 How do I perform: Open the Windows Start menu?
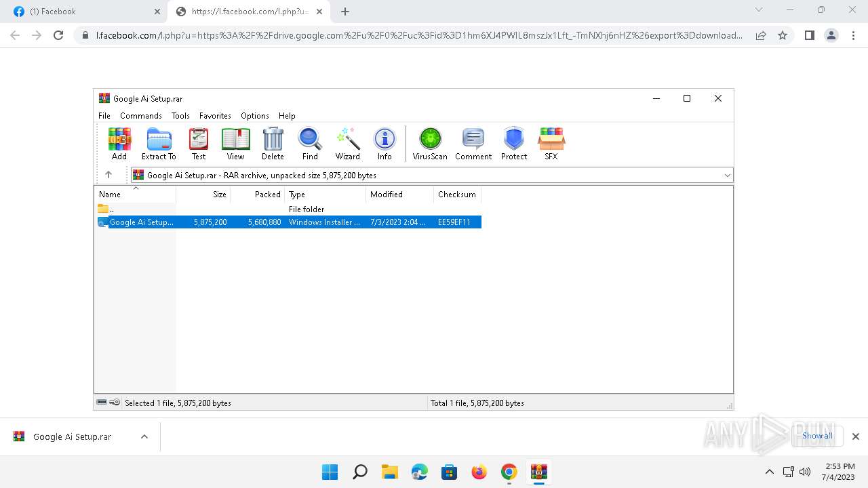tap(330, 472)
